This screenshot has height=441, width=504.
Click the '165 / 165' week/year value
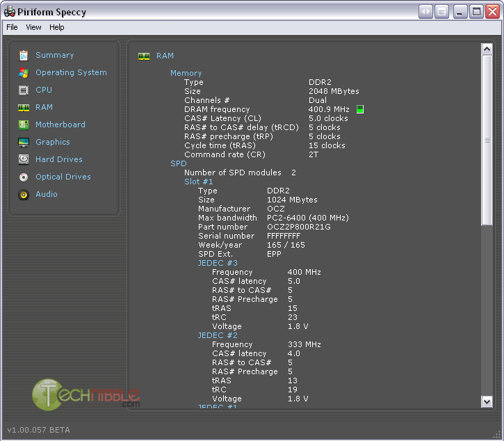click(x=286, y=245)
